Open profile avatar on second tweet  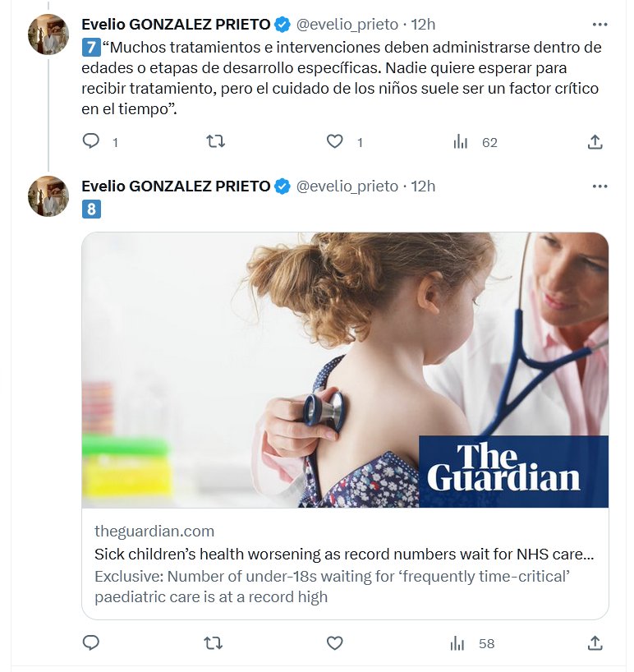(x=48, y=196)
